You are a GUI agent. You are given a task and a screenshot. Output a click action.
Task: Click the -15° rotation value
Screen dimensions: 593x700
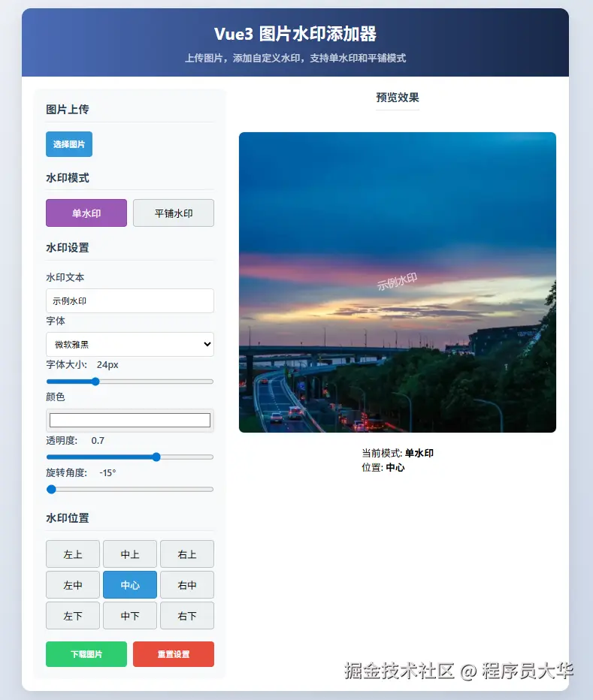[107, 472]
